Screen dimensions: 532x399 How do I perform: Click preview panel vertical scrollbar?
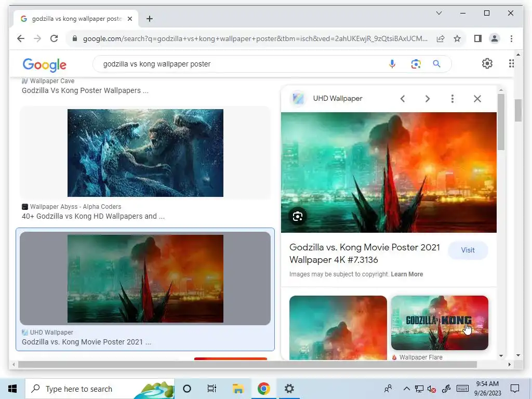[501, 122]
